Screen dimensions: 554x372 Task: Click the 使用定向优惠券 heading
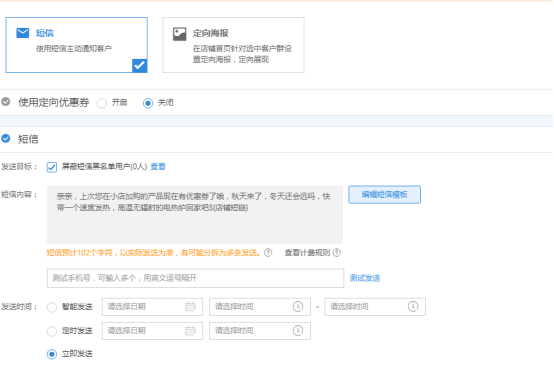tap(54, 102)
